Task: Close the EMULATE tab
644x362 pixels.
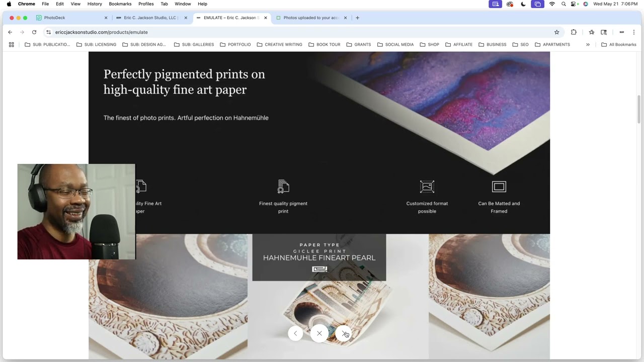Action: click(x=266, y=18)
